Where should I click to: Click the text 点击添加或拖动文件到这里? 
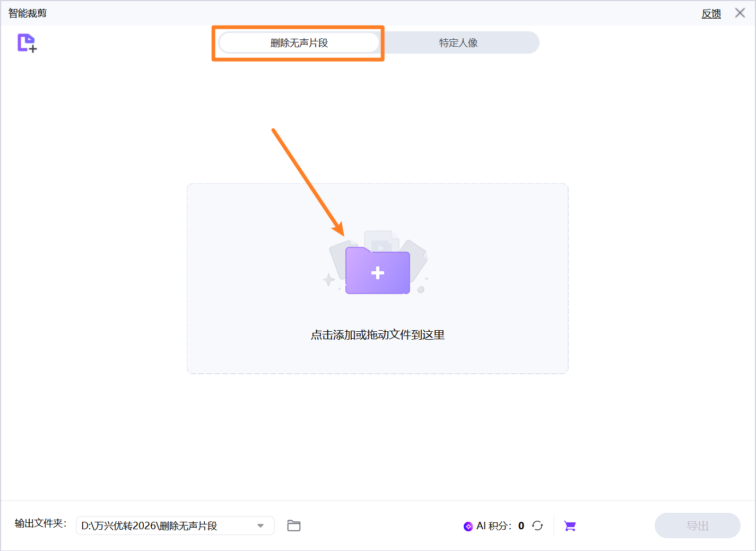[377, 334]
